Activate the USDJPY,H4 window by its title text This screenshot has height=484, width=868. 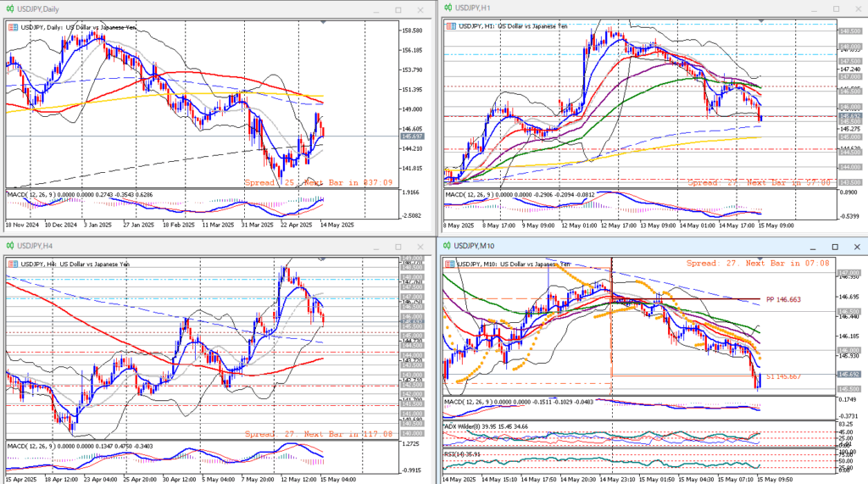pos(35,246)
